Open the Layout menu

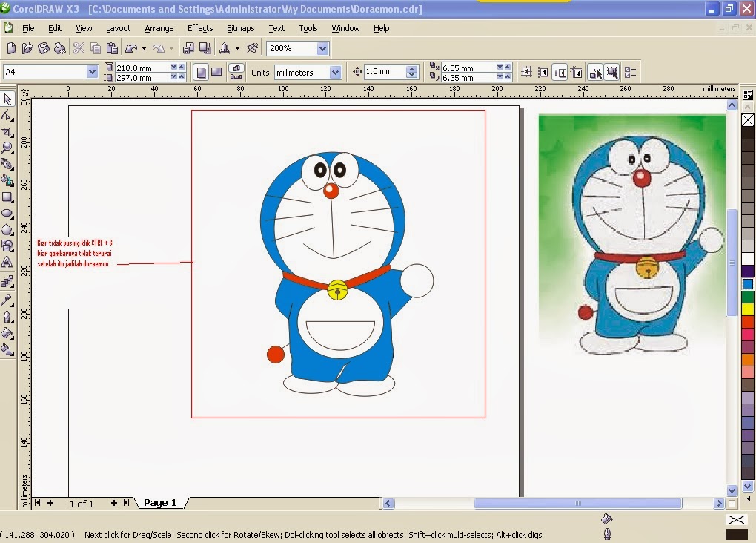coord(118,28)
